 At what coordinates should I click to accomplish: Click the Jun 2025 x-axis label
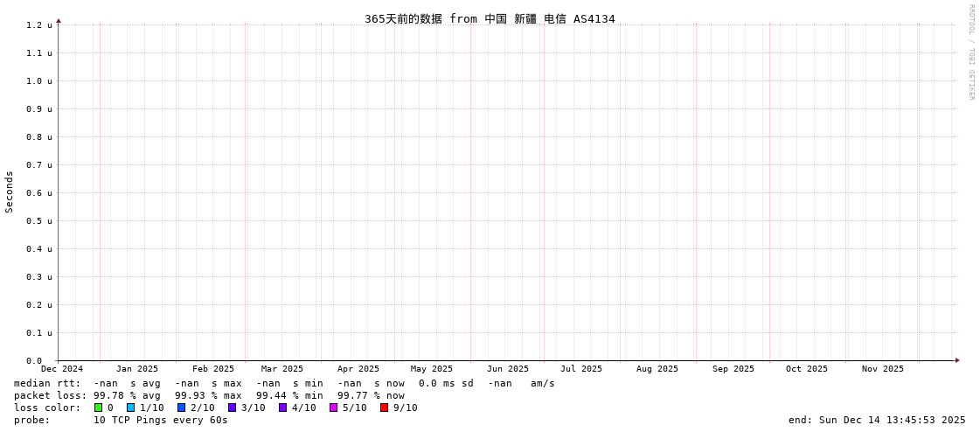tap(508, 369)
